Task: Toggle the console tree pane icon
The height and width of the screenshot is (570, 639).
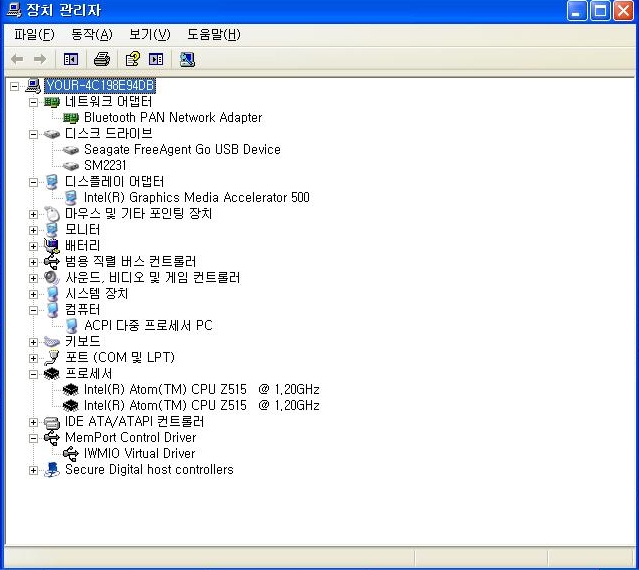Action: click(x=71, y=59)
